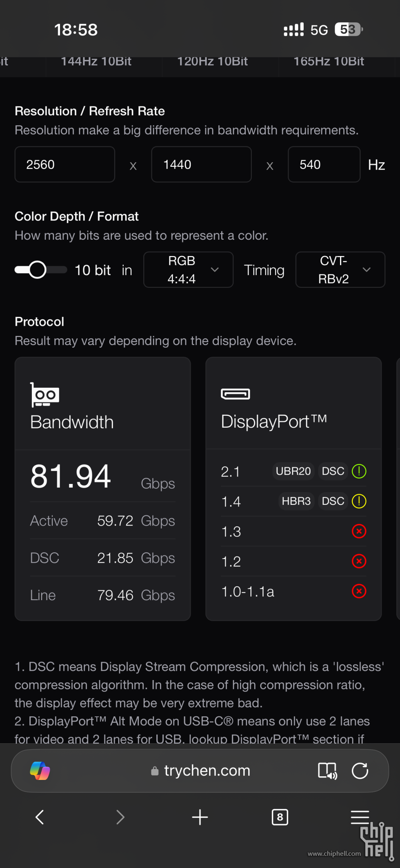Tap the Copilot icon in address bar
This screenshot has width=400, height=868.
tap(40, 771)
